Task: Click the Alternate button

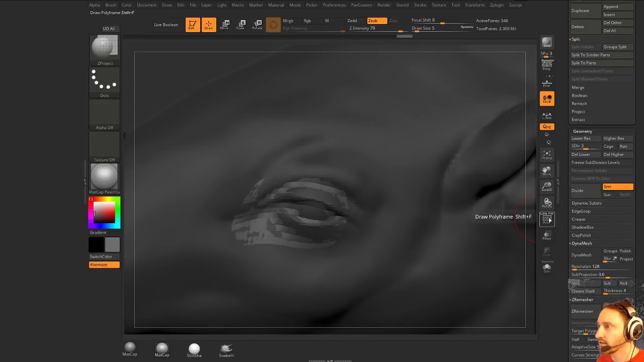Action: pos(104,264)
